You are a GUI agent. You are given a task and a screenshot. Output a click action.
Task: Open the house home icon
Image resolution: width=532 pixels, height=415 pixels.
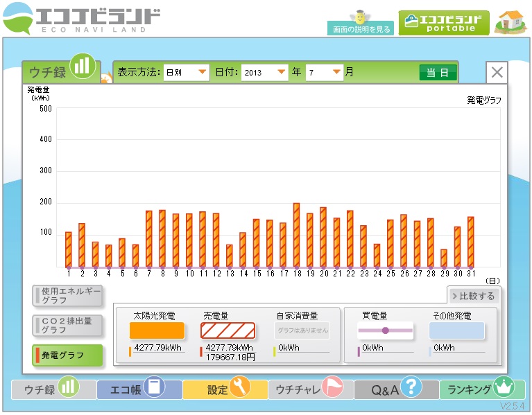click(510, 22)
